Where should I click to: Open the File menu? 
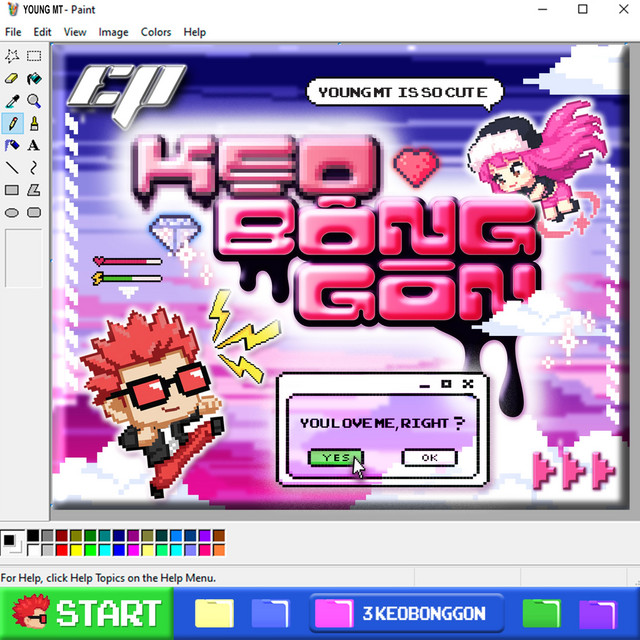click(13, 32)
